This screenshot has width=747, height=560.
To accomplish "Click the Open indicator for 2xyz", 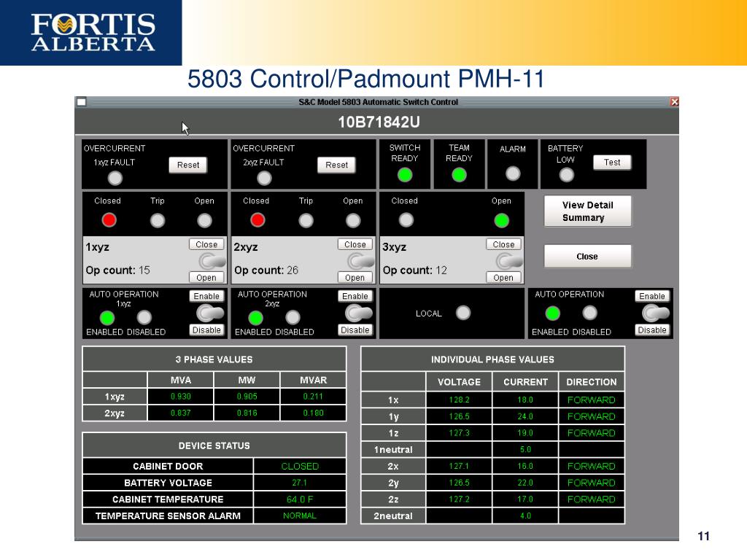I will pos(353,220).
